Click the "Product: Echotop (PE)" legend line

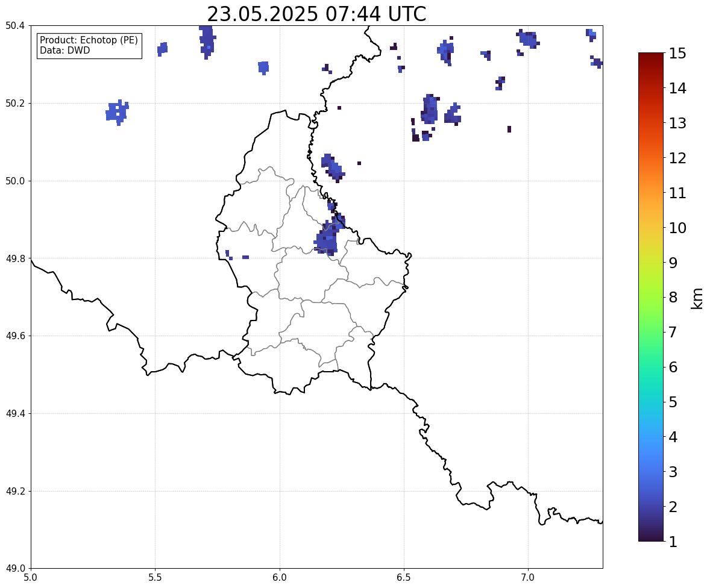(89, 40)
